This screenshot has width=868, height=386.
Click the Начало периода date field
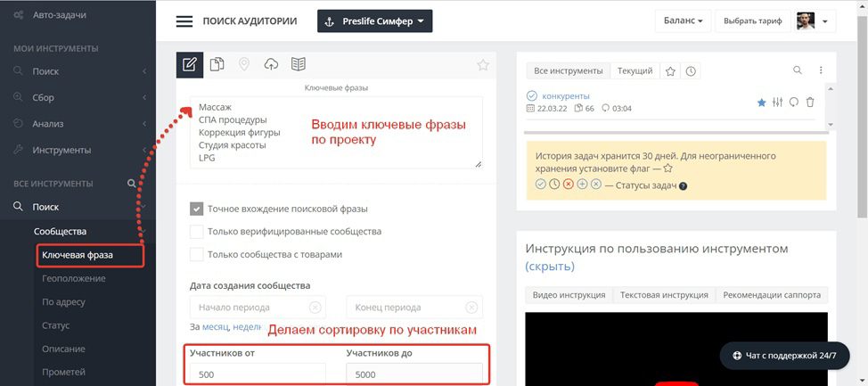pos(258,308)
